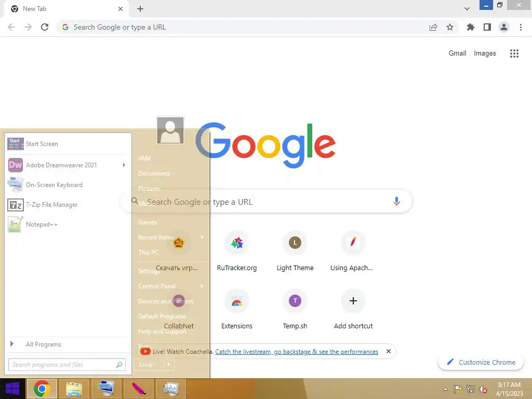Expand Adobe Dreamweaver 2021 submenu arrow
Viewport: 532px width, 399px height.
(x=124, y=165)
